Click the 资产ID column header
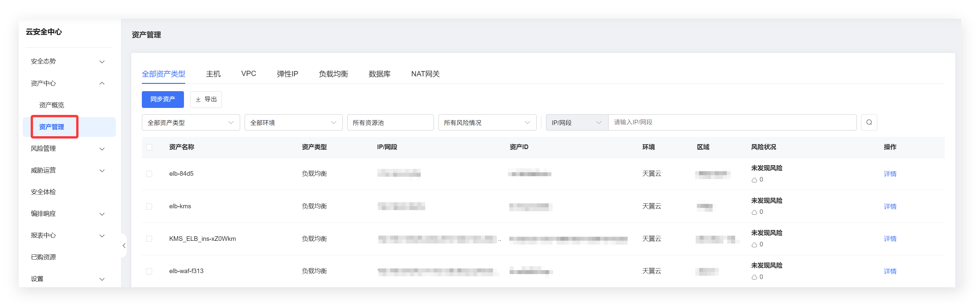The height and width of the screenshot is (306, 980). pyautogui.click(x=519, y=147)
